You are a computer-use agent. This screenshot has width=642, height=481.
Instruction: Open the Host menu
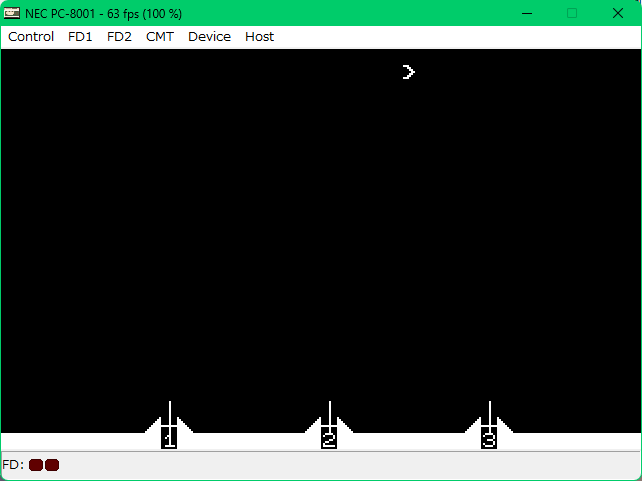pyautogui.click(x=259, y=37)
